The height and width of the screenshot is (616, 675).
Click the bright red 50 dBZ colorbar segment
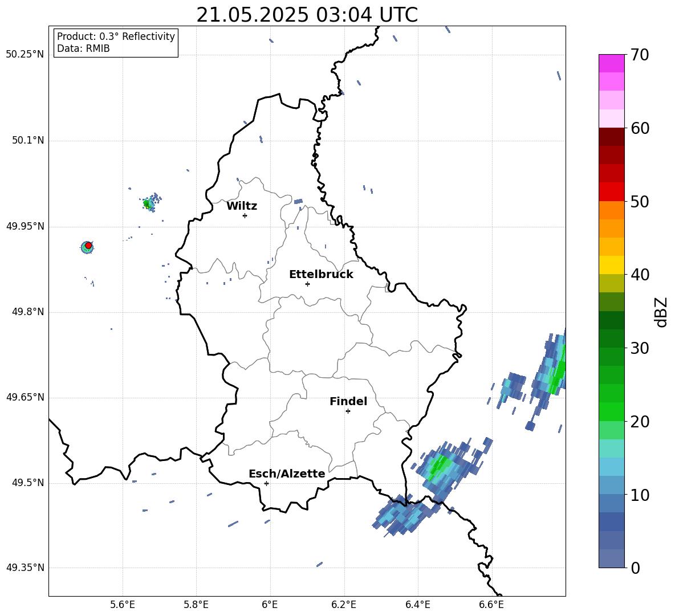click(611, 192)
